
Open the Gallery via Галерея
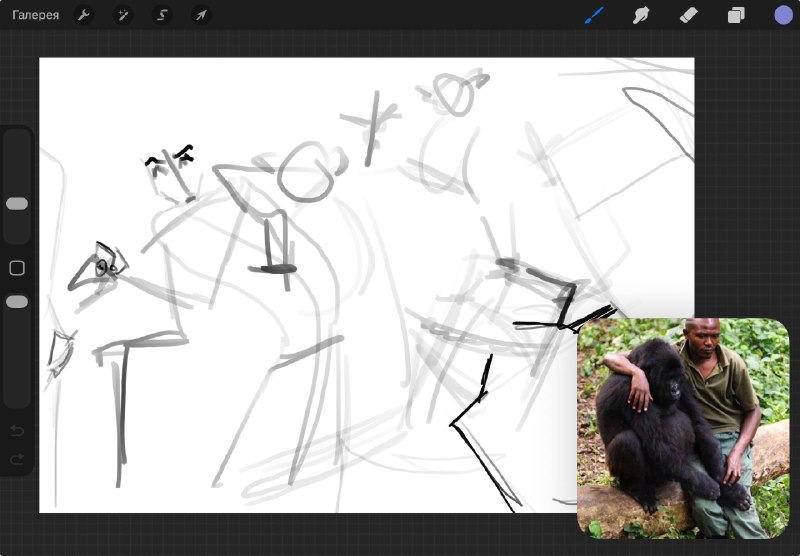pyautogui.click(x=36, y=15)
